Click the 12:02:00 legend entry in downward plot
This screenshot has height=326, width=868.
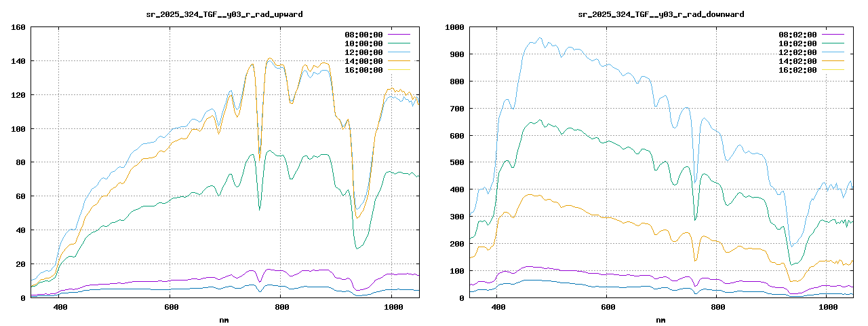(x=797, y=52)
